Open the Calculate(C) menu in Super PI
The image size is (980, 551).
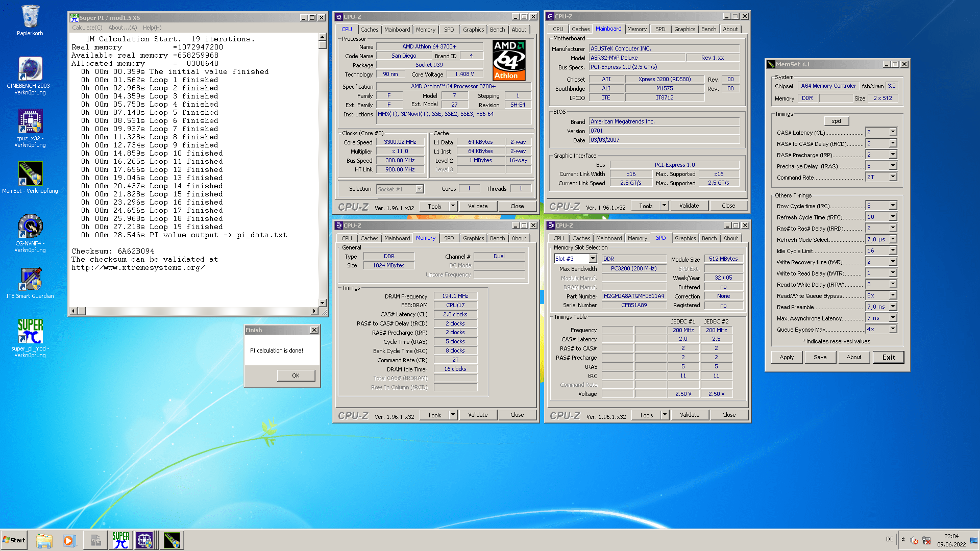pyautogui.click(x=87, y=28)
